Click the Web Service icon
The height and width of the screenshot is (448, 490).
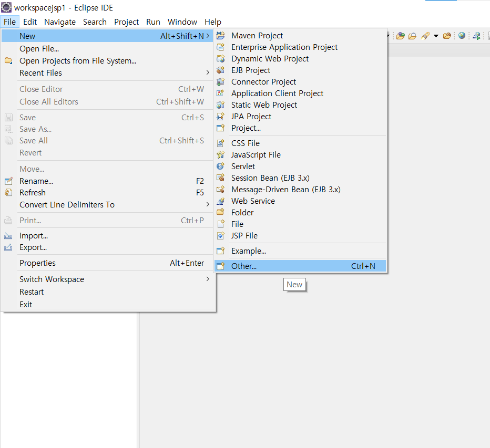click(221, 201)
